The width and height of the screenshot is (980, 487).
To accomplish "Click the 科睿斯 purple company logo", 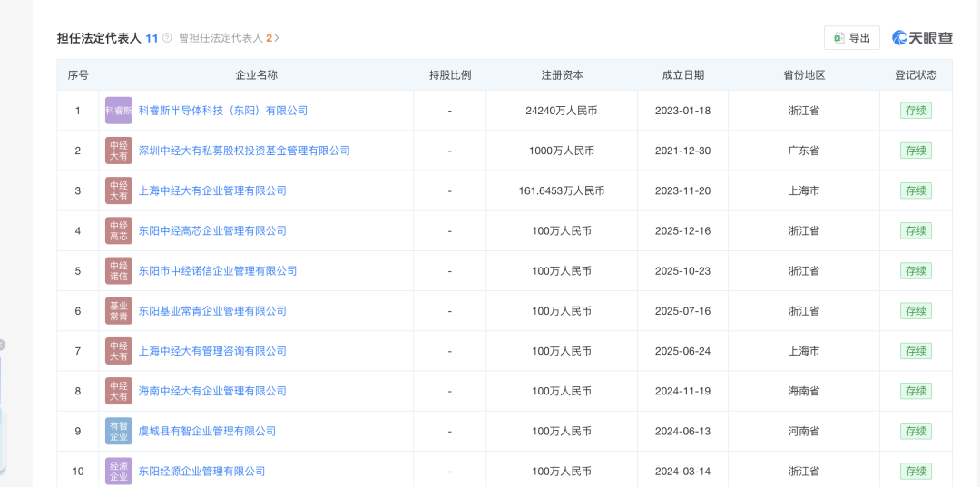I will (x=119, y=111).
